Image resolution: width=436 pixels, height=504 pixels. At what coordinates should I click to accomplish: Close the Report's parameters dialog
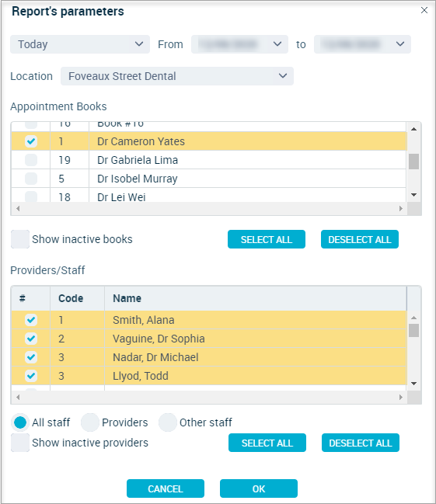424,10
